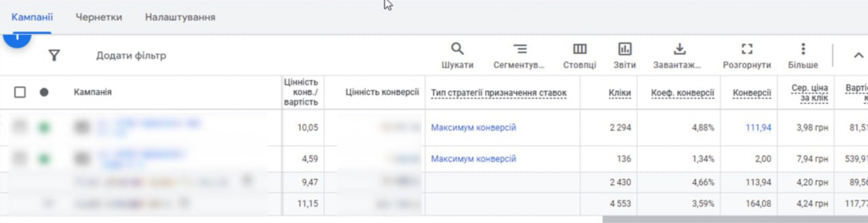
Task: Click the 4,20 грн cost per click
Action: point(812,182)
